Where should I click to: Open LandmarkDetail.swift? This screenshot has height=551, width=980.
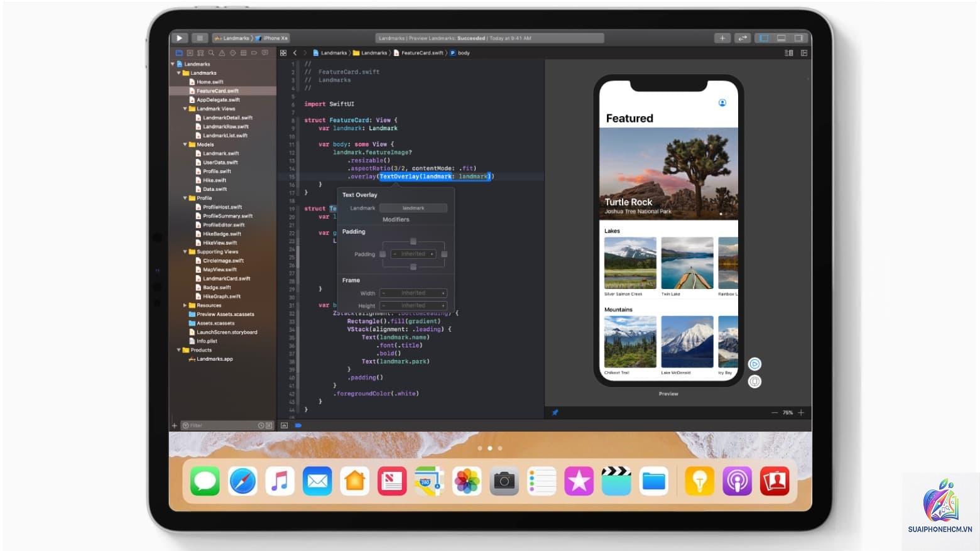point(224,117)
